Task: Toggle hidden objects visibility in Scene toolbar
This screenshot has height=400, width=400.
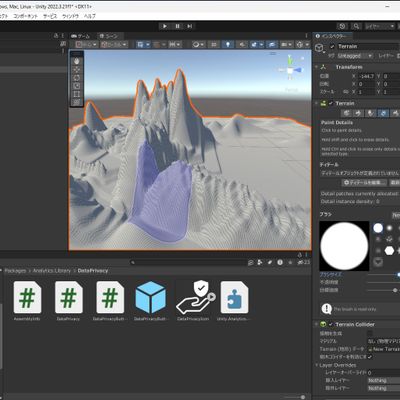Action: [x=272, y=44]
